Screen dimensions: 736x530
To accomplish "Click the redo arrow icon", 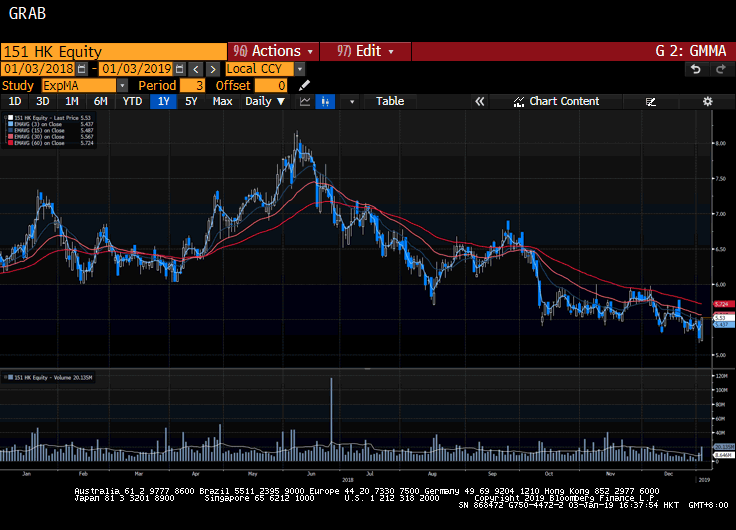I will pyautogui.click(x=721, y=69).
